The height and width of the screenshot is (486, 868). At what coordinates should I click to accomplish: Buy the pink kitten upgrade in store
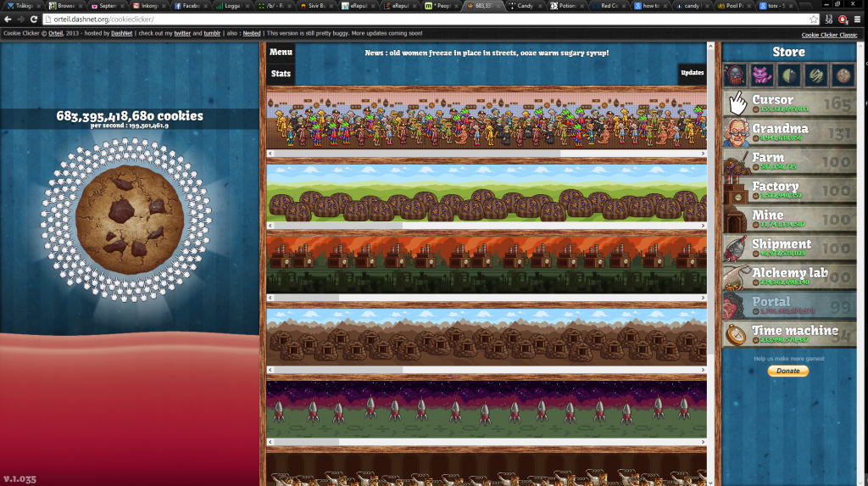762,75
